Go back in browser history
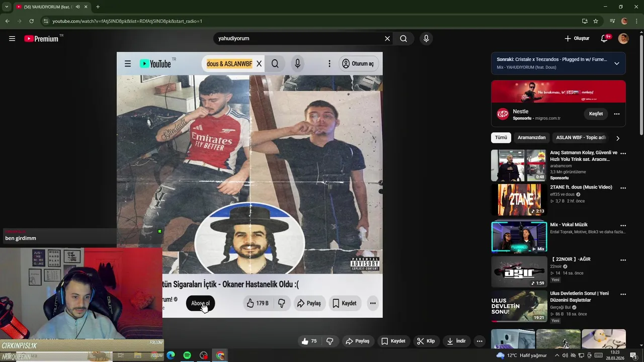The height and width of the screenshot is (362, 644). 7,21
